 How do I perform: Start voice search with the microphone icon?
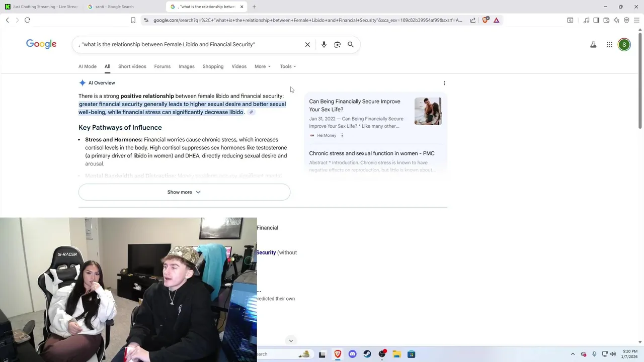pos(324,44)
